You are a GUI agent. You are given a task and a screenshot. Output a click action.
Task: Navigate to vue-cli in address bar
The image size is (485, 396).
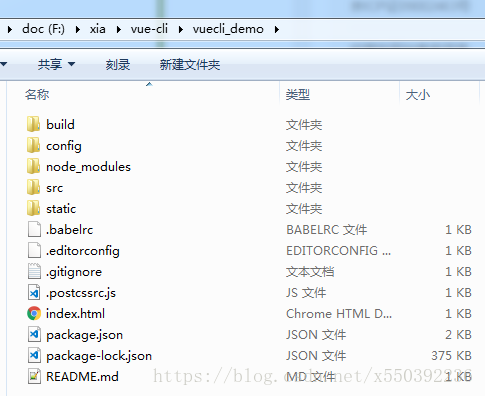(149, 29)
